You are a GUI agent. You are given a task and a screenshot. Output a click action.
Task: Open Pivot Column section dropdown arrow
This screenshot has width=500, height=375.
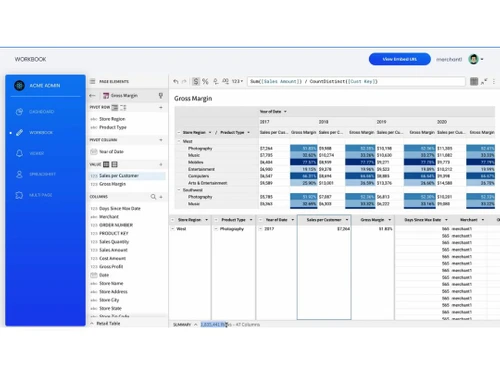[x=161, y=140]
